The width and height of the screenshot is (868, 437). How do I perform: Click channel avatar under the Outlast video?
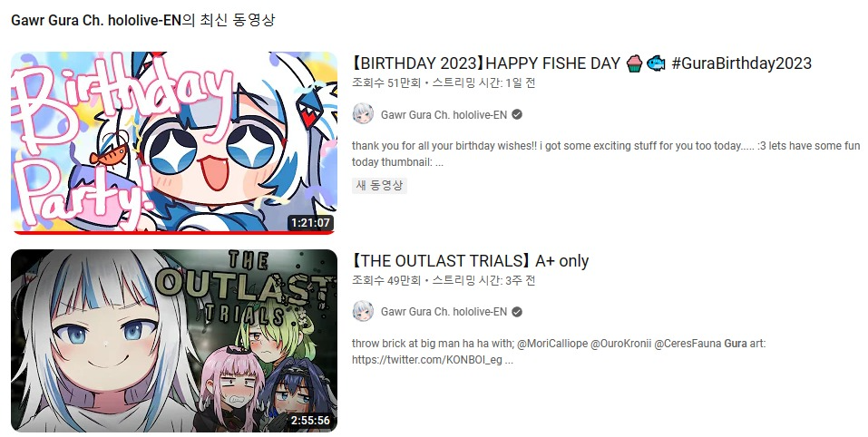[x=363, y=312]
